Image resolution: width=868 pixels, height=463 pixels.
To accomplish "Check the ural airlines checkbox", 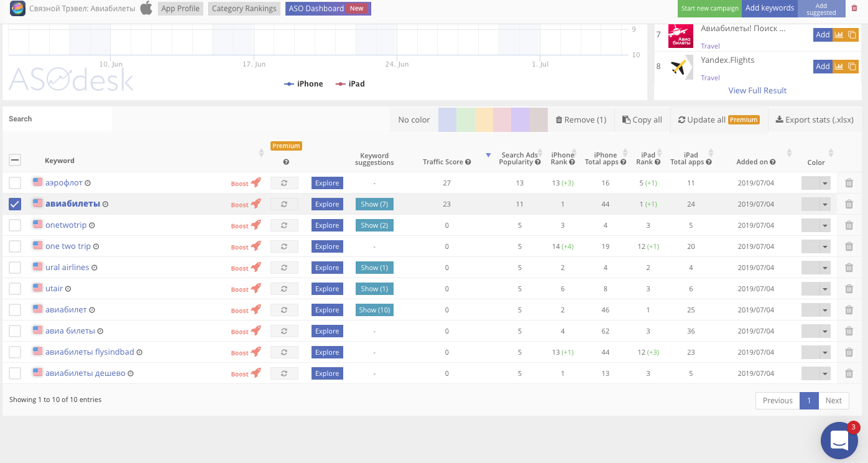I will click(x=15, y=268).
